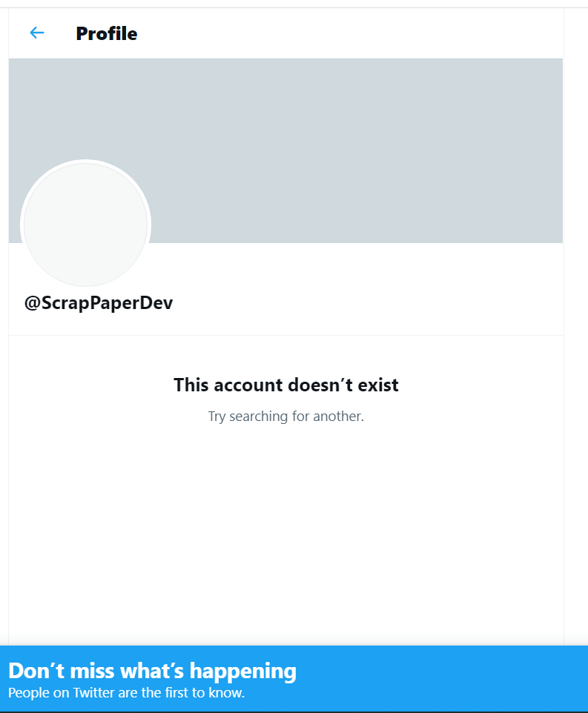Select the gray header banner image
The height and width of the screenshot is (713, 588).
285,150
